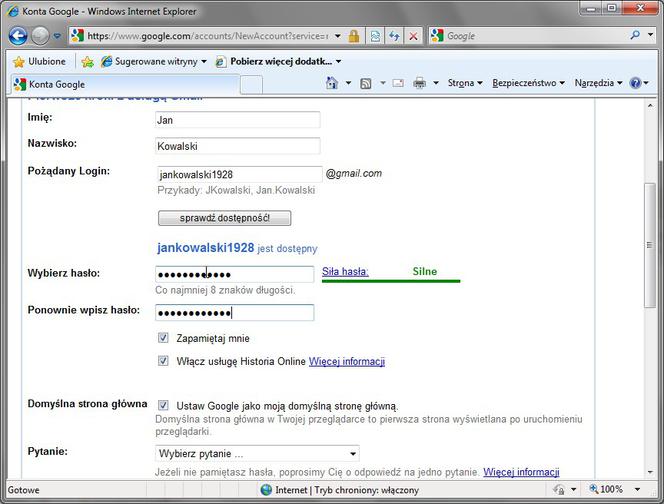Toggle Włącz usługę Historia Online checkbox
664x504 pixels.
(x=163, y=361)
